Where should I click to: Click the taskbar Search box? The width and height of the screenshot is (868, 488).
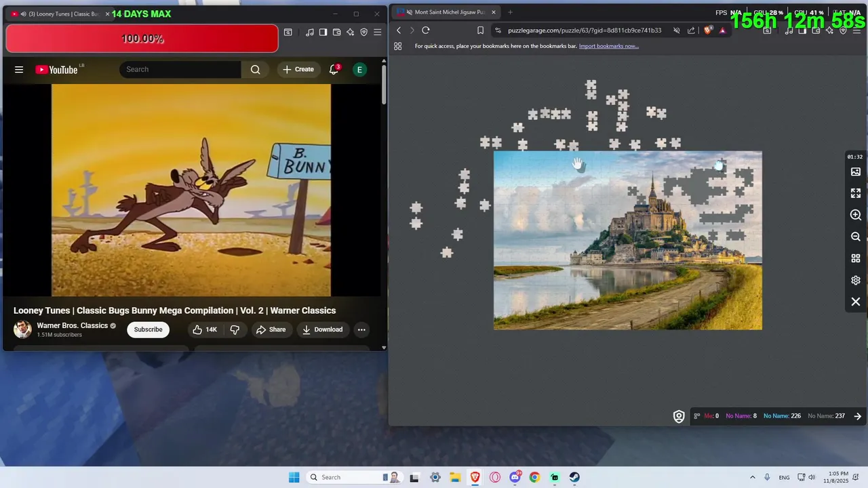tap(353, 477)
